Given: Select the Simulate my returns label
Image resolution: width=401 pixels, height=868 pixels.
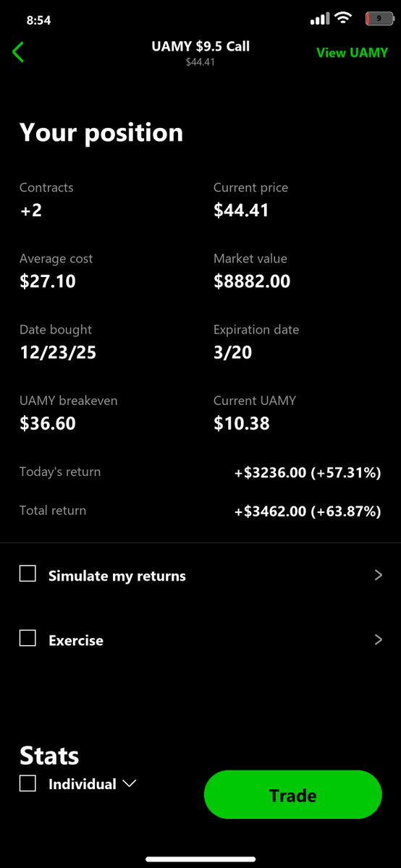Looking at the screenshot, I should (117, 576).
